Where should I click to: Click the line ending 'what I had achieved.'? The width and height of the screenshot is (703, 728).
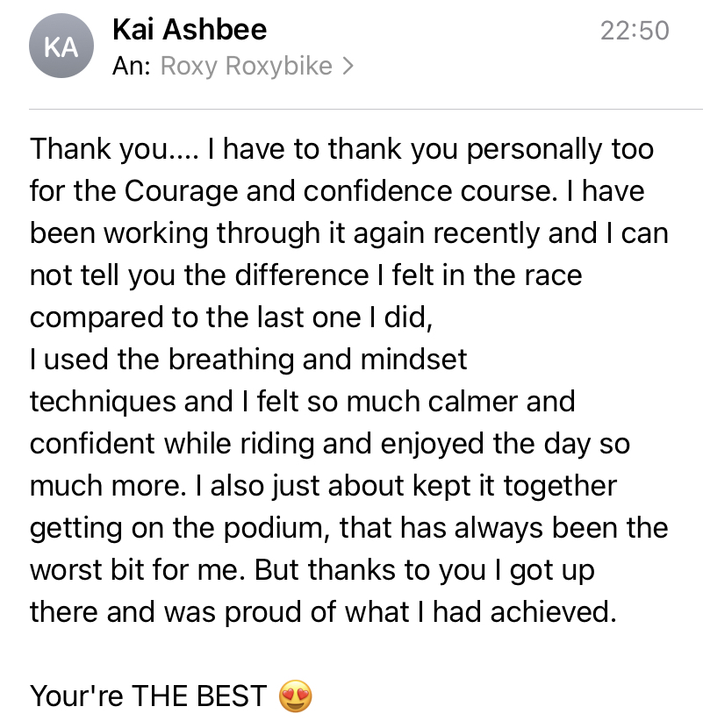[323, 612]
